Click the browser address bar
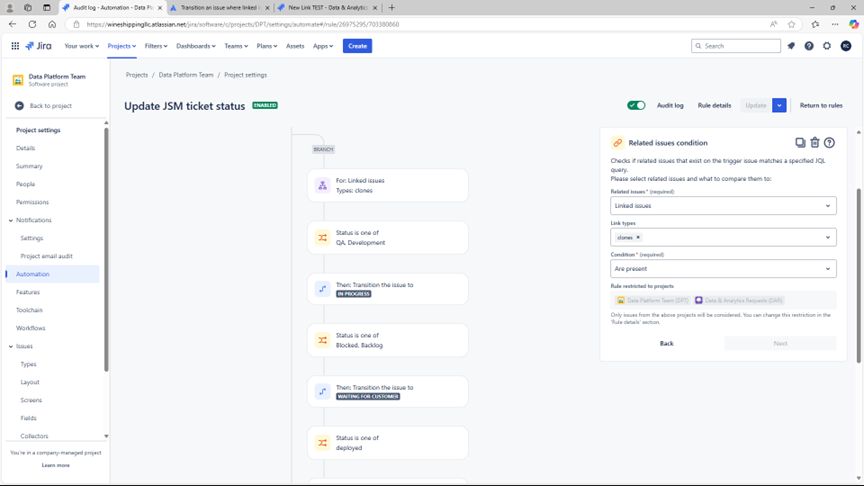 [419, 24]
